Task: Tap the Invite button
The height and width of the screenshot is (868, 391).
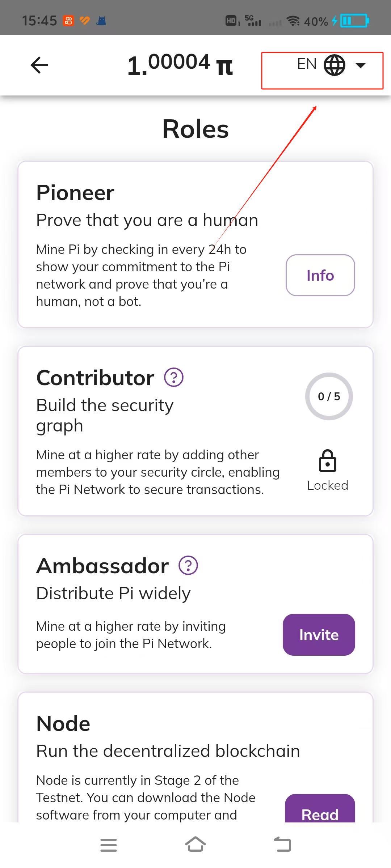Action: pyautogui.click(x=319, y=635)
